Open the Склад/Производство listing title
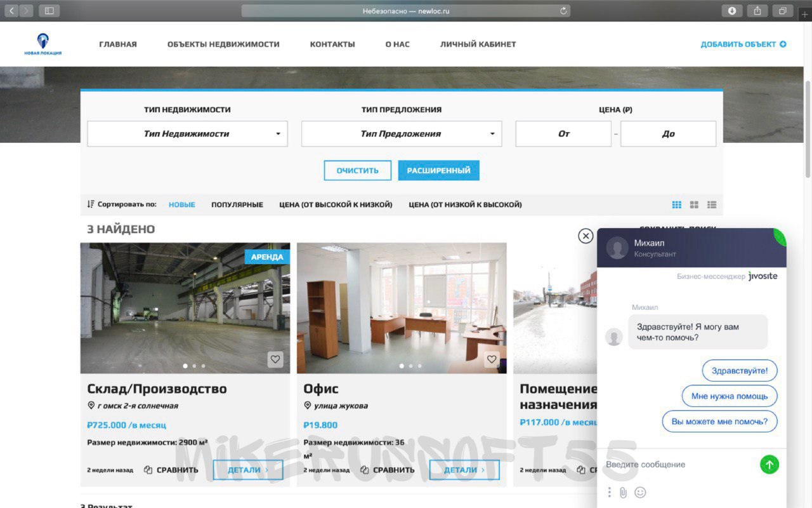 [157, 389]
